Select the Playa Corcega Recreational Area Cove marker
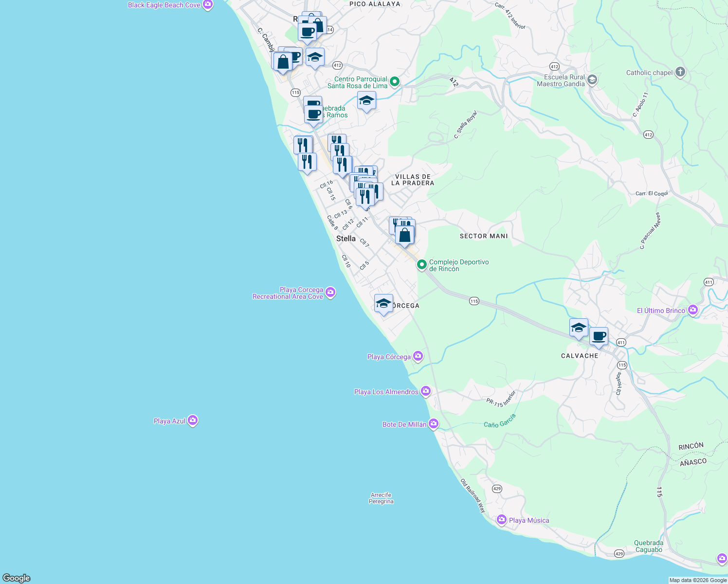This screenshot has width=728, height=584. 330,292
